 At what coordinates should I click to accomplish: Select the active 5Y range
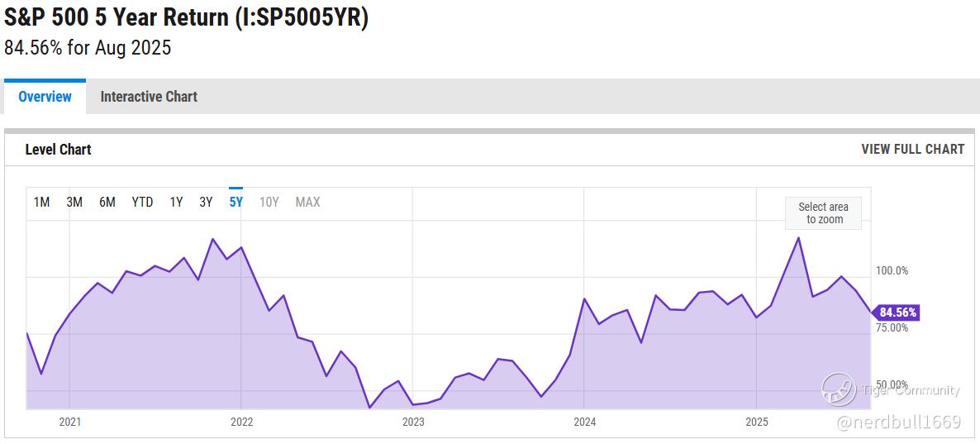(235, 202)
